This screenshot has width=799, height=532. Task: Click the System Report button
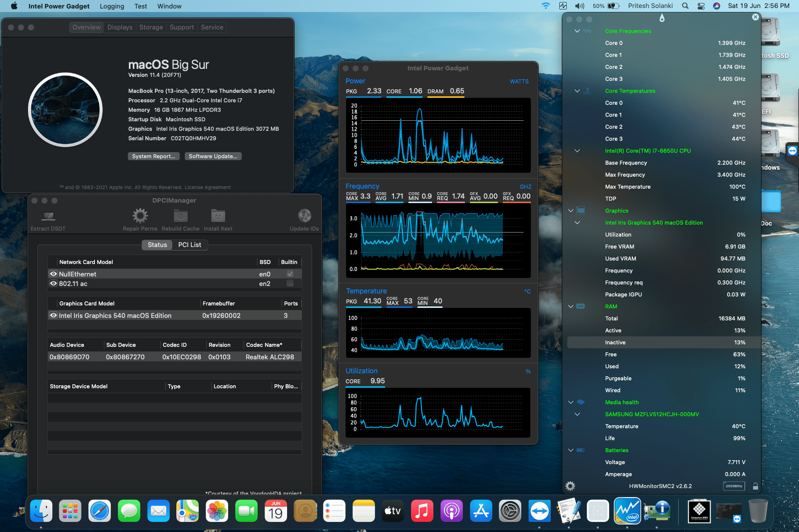click(153, 156)
